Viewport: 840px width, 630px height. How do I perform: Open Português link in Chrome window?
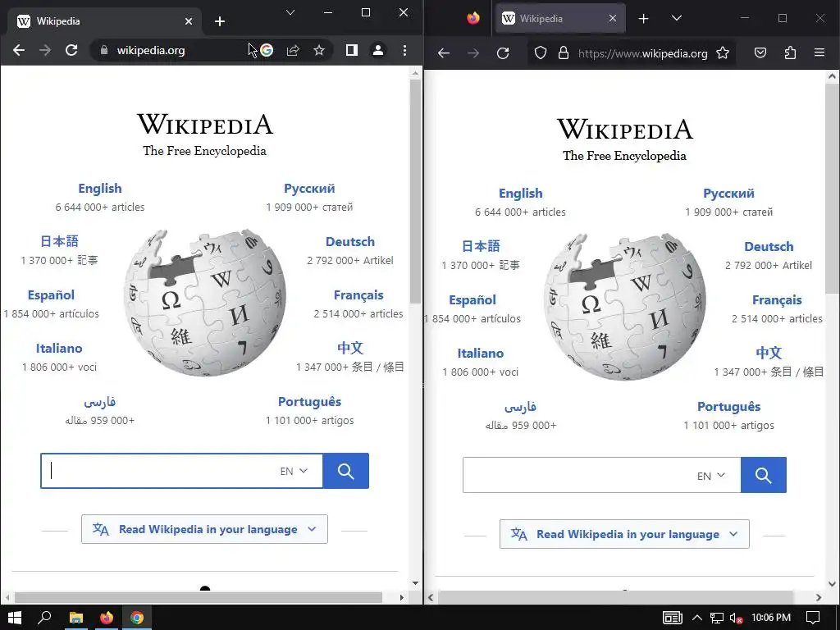point(309,402)
